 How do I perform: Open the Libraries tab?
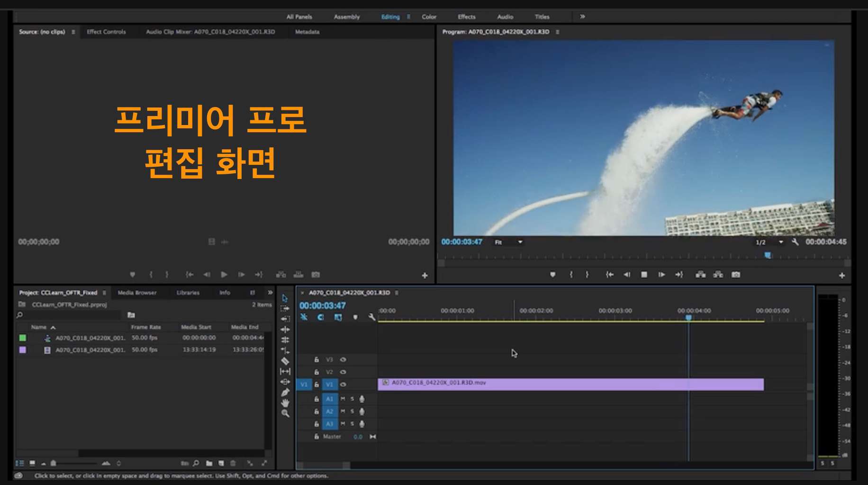188,293
